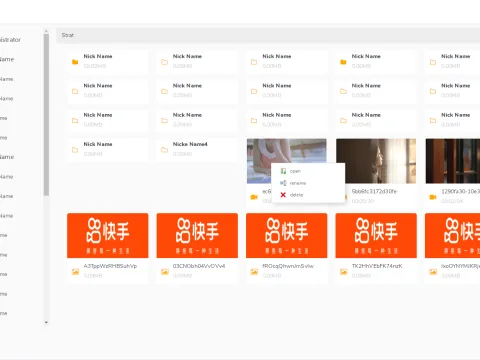Select the istrator item in the sidebar
This screenshot has width=480, height=360.
(10, 40)
